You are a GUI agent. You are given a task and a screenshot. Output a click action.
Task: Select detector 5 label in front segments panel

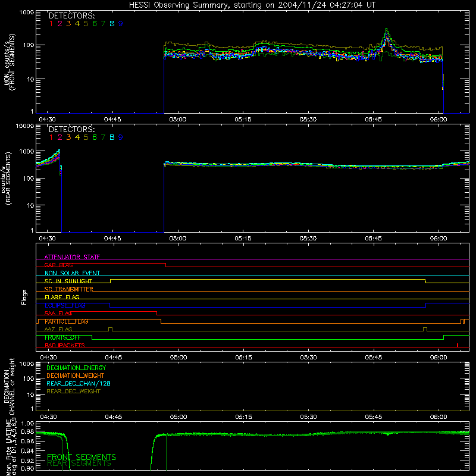point(86,24)
